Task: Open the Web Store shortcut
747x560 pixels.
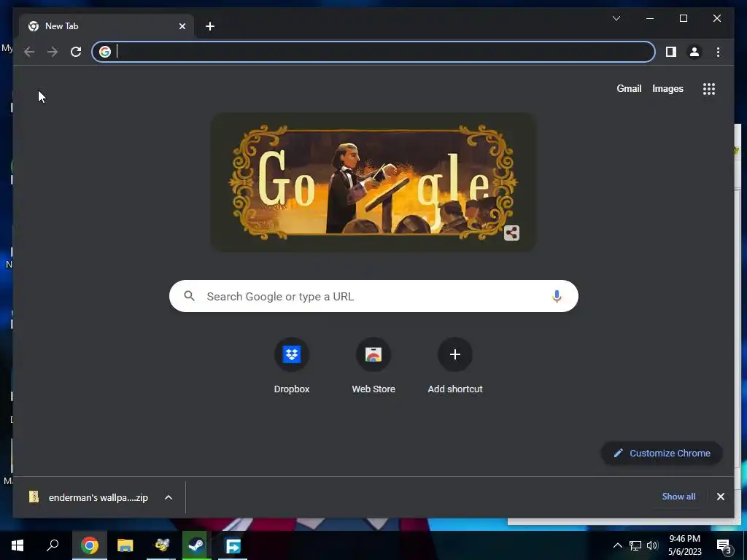Action: click(373, 366)
